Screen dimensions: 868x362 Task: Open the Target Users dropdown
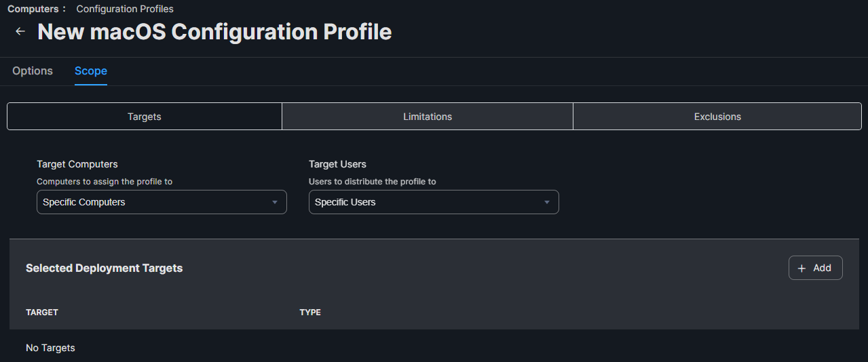tap(434, 202)
